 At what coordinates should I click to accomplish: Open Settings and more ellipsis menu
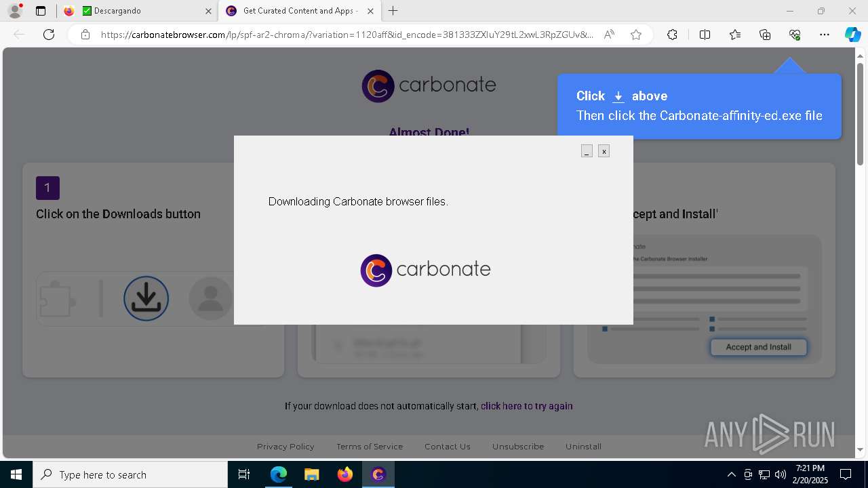tap(824, 35)
